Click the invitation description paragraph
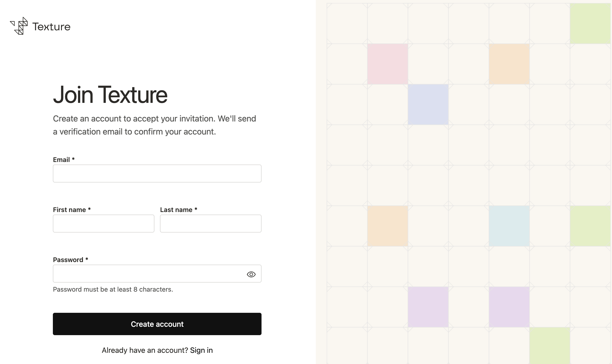Screen dimensions: 612x364 [155, 125]
